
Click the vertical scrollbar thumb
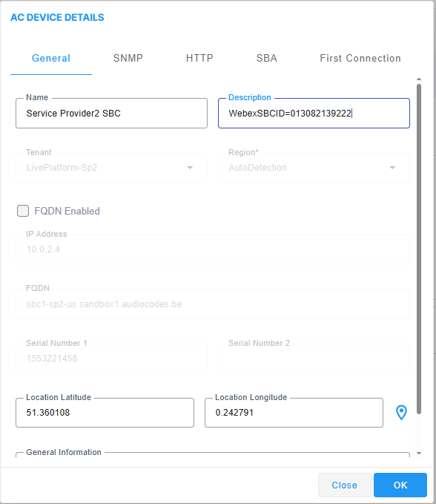coord(419,249)
